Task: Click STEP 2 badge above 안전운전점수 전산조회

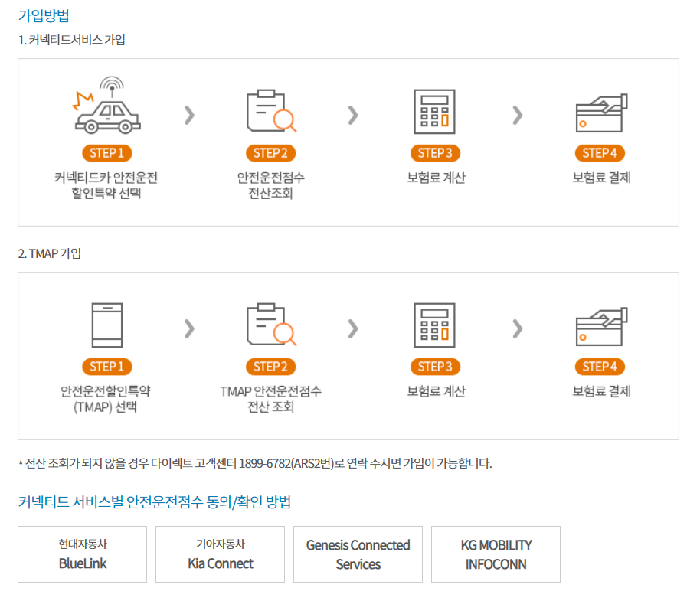Action: (x=271, y=153)
